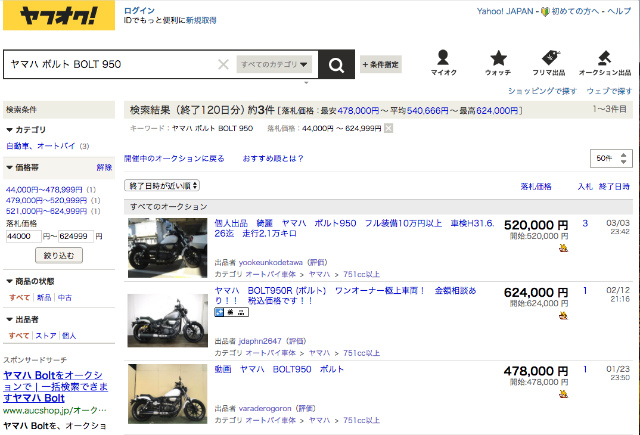Click beginner mark icon beside 初めての方へ
640x435 pixels.
(x=545, y=12)
